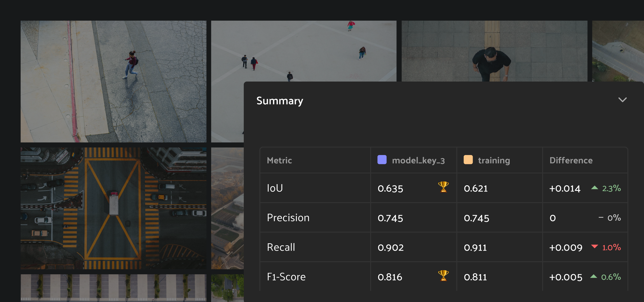Open the man in black shirt image

[494, 51]
